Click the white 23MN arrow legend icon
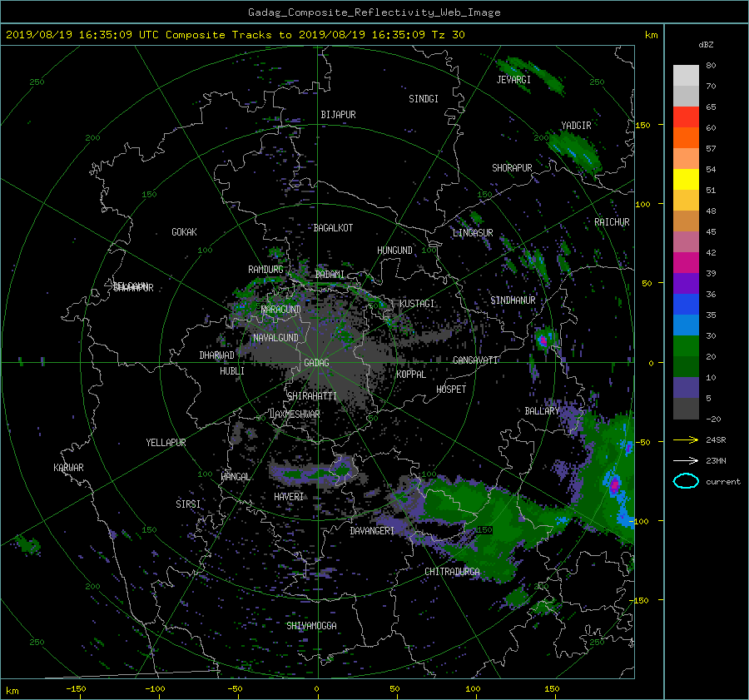 click(686, 460)
